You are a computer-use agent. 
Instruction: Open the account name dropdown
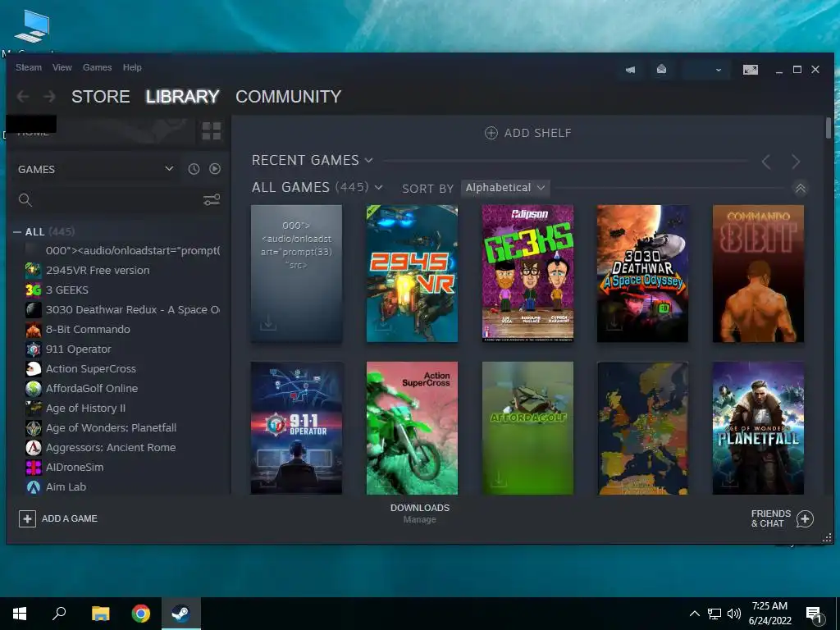pos(706,70)
